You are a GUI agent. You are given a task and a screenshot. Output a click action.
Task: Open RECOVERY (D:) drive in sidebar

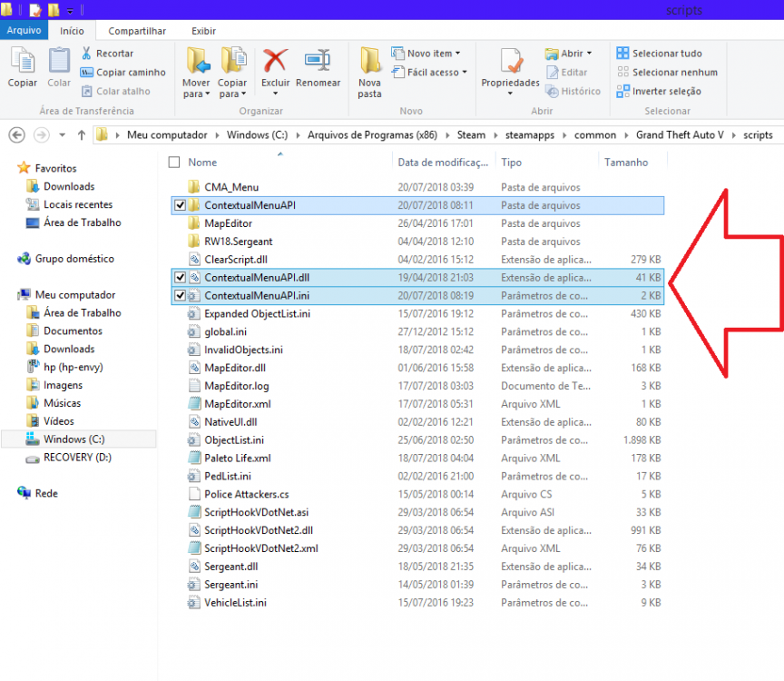click(x=77, y=458)
